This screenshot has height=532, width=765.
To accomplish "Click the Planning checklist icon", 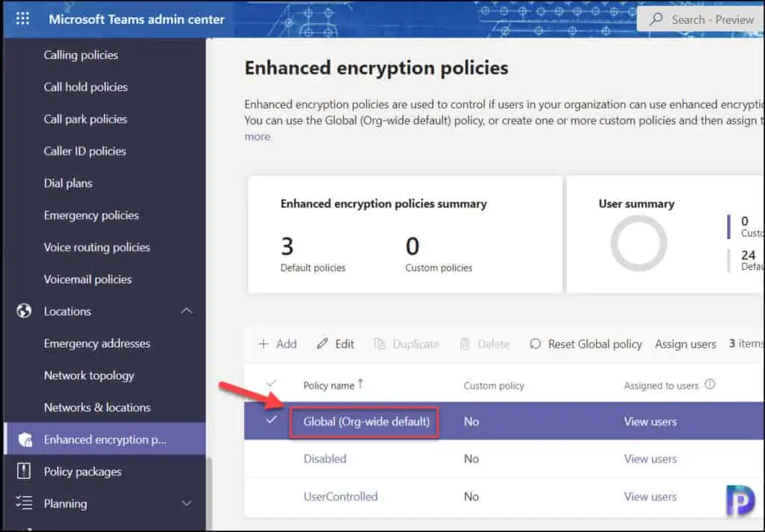I will coord(23,503).
